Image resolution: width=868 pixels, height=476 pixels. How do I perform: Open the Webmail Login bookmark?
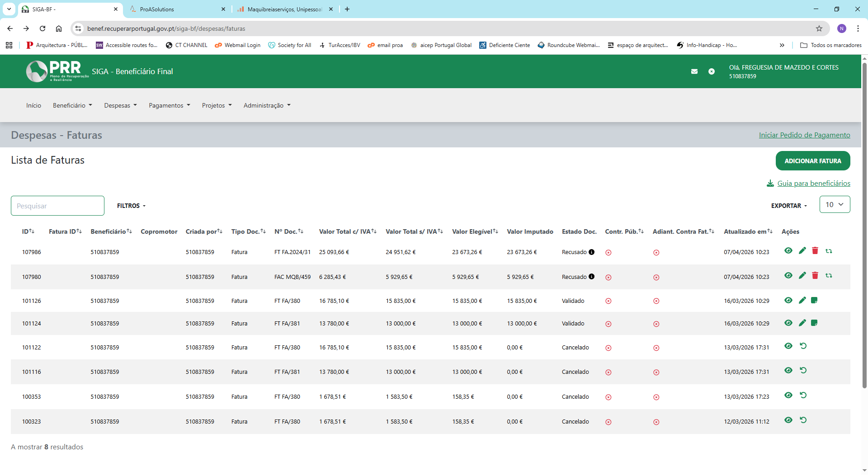(238, 45)
